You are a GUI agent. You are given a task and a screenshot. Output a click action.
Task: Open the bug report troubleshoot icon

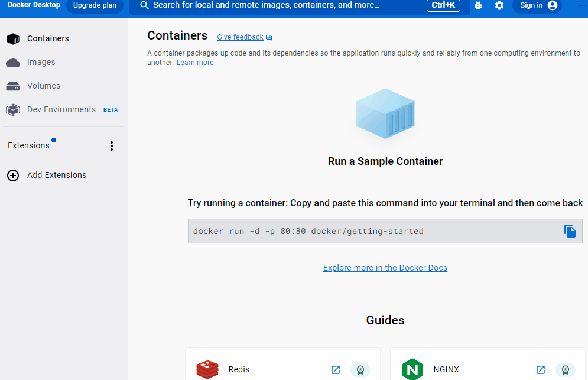pyautogui.click(x=478, y=5)
